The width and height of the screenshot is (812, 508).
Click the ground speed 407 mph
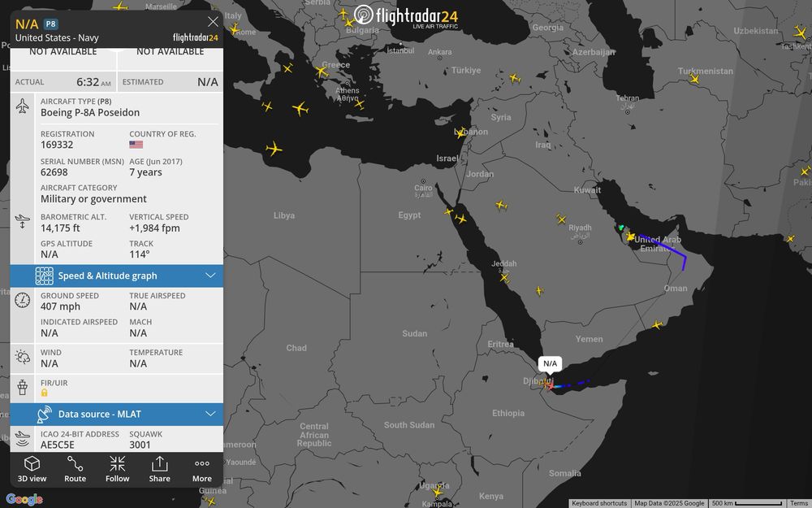(61, 306)
